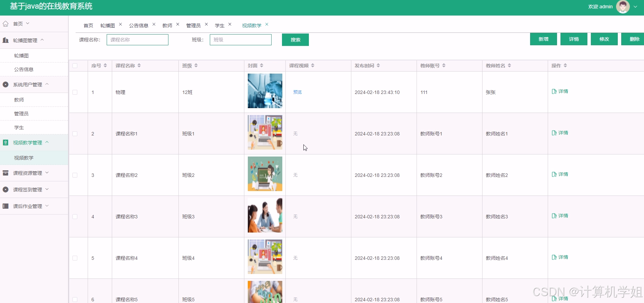Sort by 封面 column arrows

pos(262,66)
